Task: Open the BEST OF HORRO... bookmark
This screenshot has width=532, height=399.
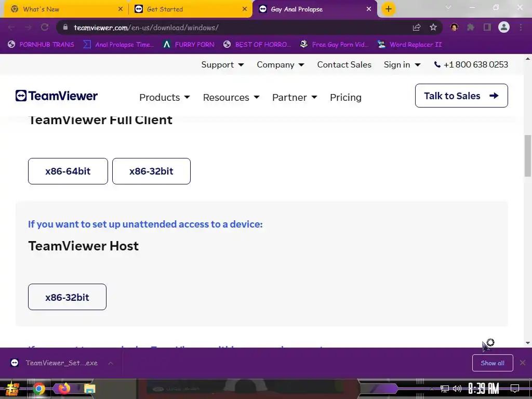Action: pos(257,45)
